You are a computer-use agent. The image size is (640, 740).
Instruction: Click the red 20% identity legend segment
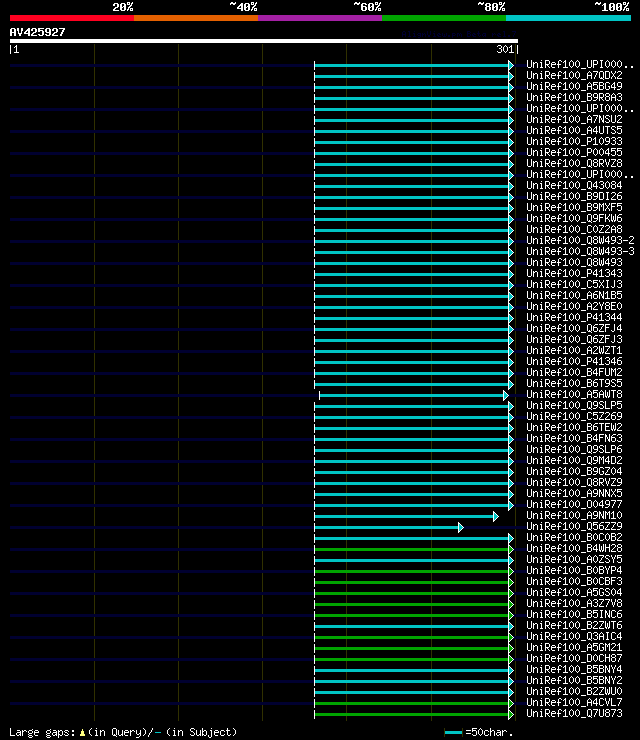(x=72, y=18)
